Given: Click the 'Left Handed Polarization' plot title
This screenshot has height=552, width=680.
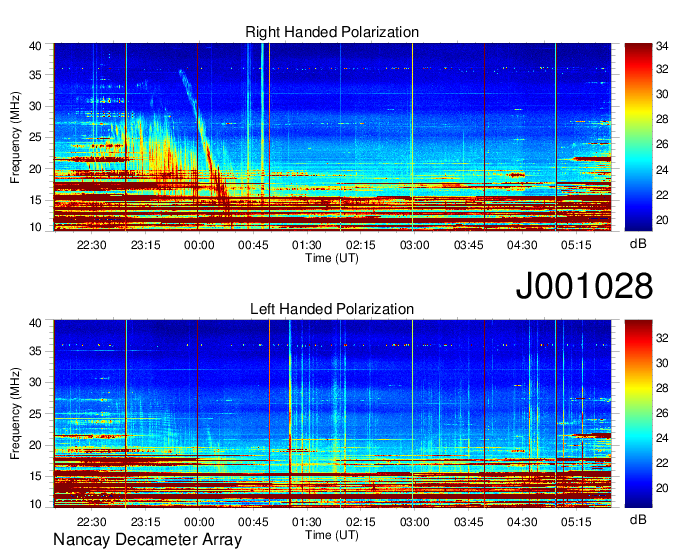Looking at the screenshot, I should 332,309.
